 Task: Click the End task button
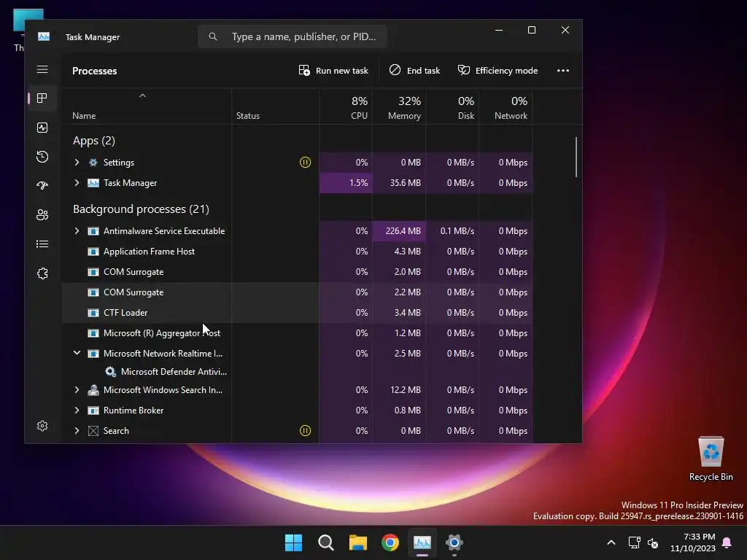pyautogui.click(x=414, y=71)
